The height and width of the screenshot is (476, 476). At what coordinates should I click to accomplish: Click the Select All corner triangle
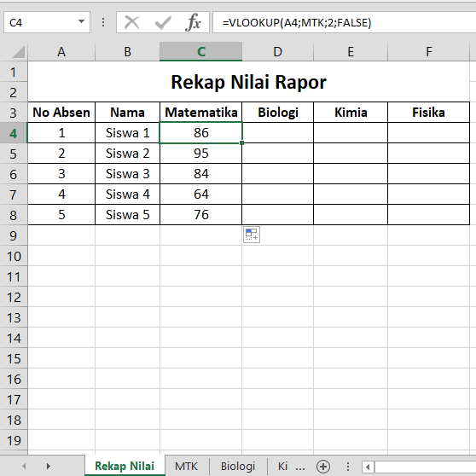tap(18, 51)
